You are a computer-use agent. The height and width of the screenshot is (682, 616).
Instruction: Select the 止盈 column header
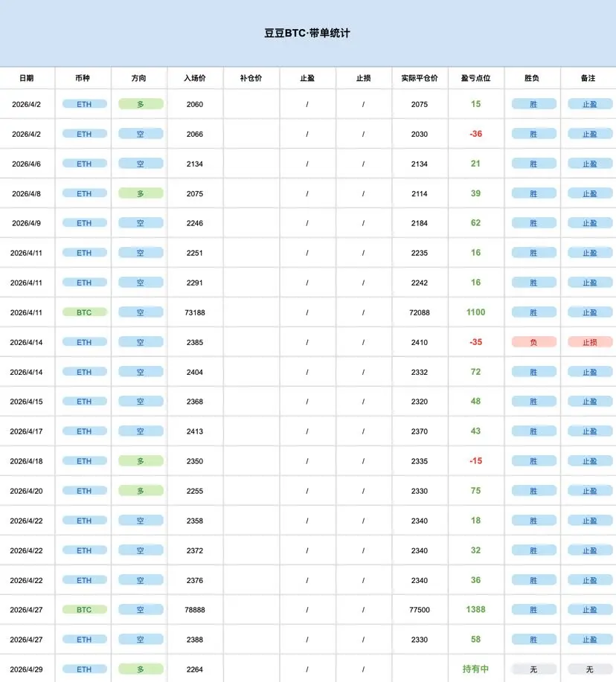(x=307, y=78)
